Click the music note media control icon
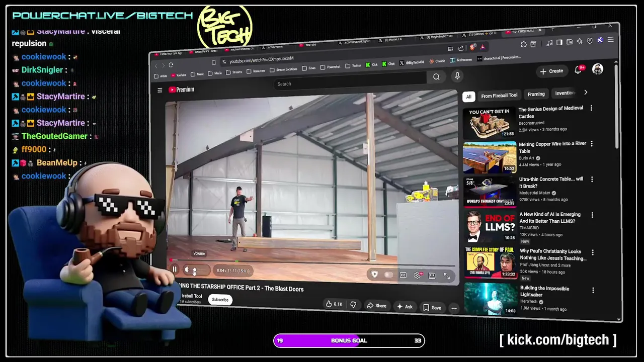This screenshot has height=362, width=644. [x=549, y=43]
